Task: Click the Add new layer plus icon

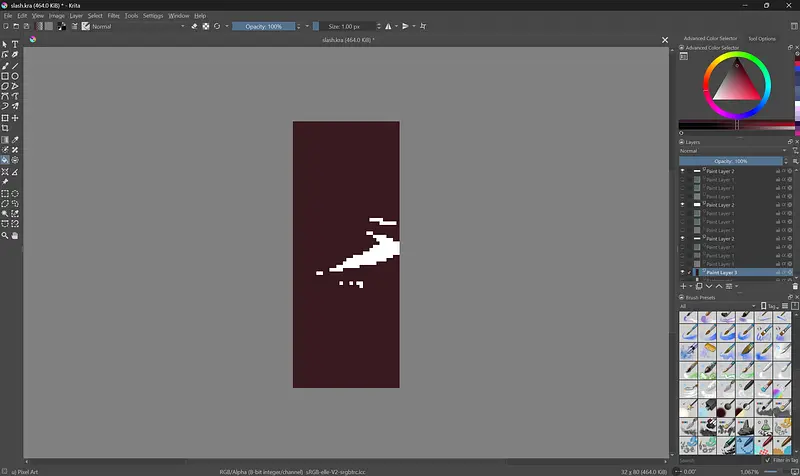Action: [684, 286]
